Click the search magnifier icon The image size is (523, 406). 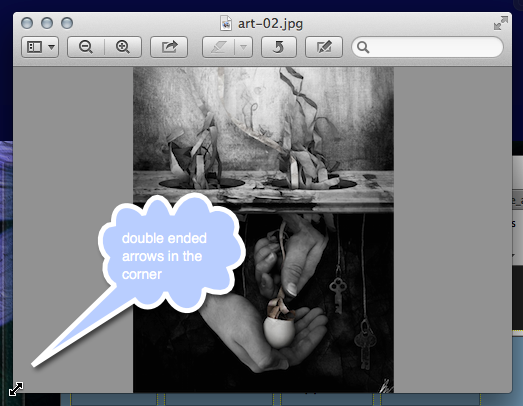tap(363, 47)
